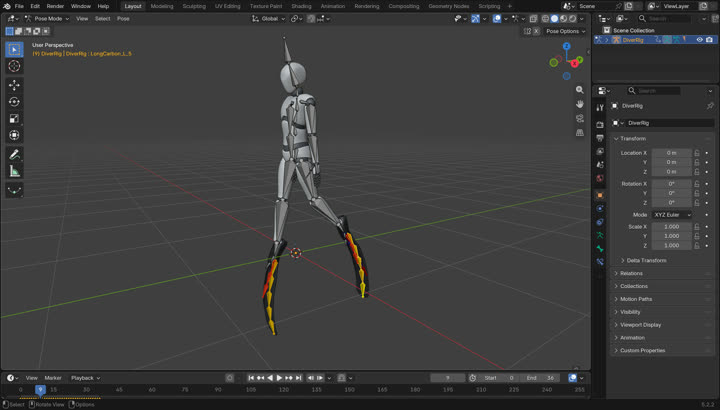Screen dimensions: 720x410
Task: Open the Pose Options dropdown
Action: [x=565, y=31]
